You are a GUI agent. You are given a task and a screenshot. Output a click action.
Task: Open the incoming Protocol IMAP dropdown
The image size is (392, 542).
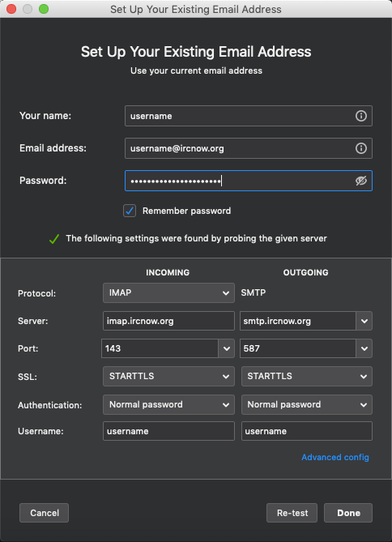[168, 292]
